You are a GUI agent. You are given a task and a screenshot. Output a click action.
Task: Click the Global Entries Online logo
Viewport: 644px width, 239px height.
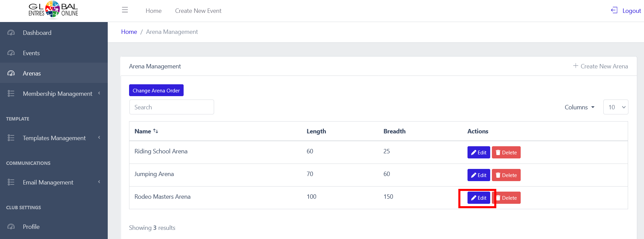coord(53,9)
